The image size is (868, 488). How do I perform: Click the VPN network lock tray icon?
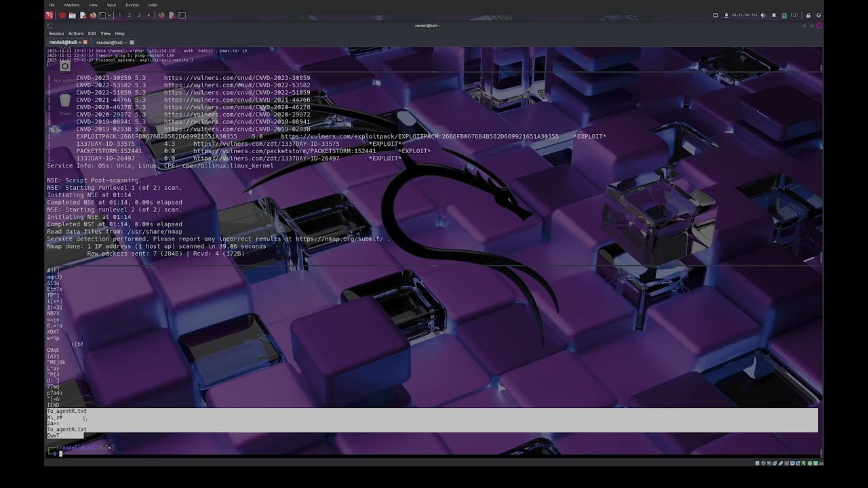click(x=726, y=15)
